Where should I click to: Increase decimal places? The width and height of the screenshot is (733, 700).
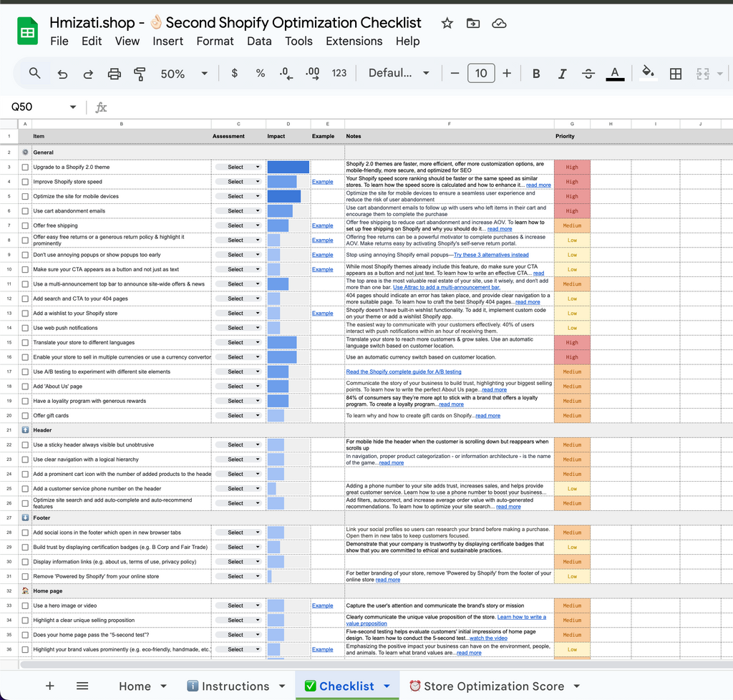312,74
